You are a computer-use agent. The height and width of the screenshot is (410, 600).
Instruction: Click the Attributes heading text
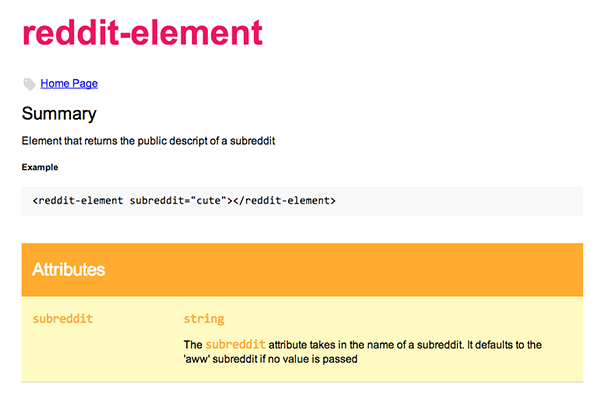click(68, 270)
